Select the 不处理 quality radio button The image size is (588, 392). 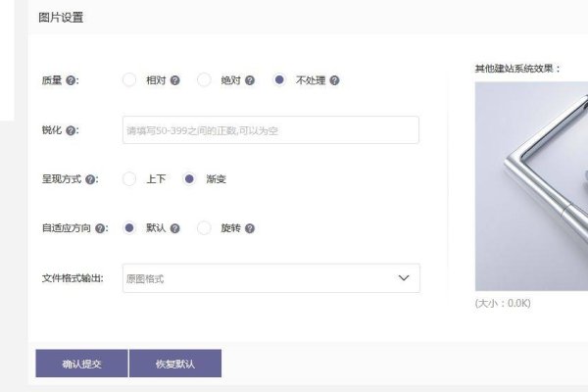point(279,80)
